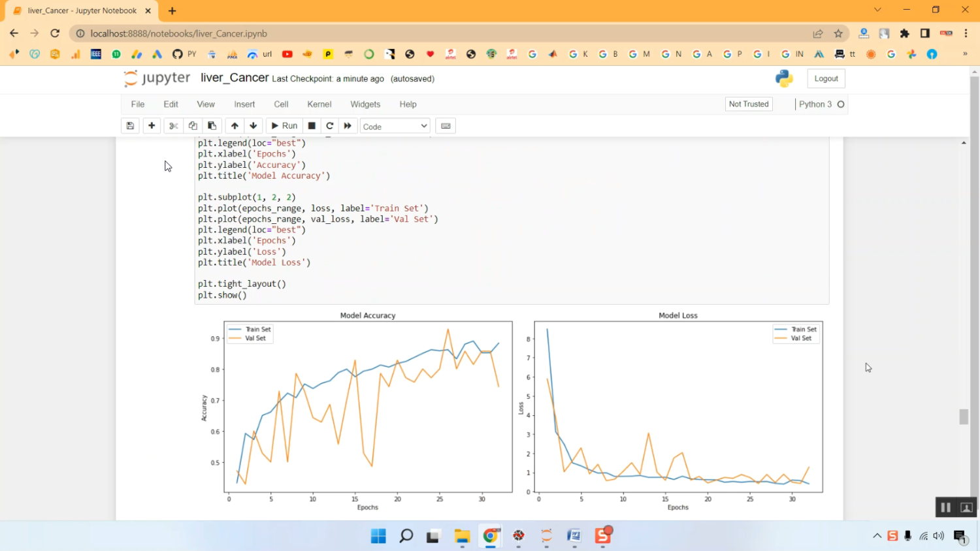
Task: Click the Logout button
Action: pyautogui.click(x=826, y=79)
